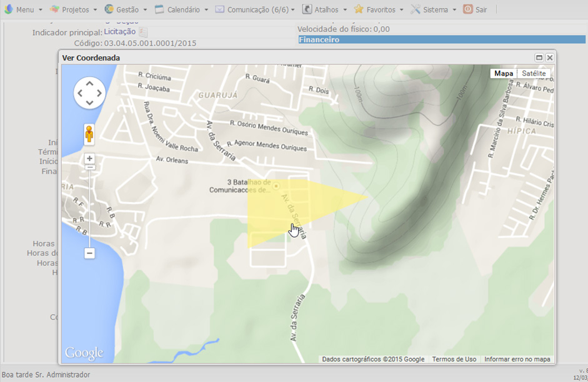Pan the map left with arrow
Viewport: 588px width, 382px height.
click(80, 93)
